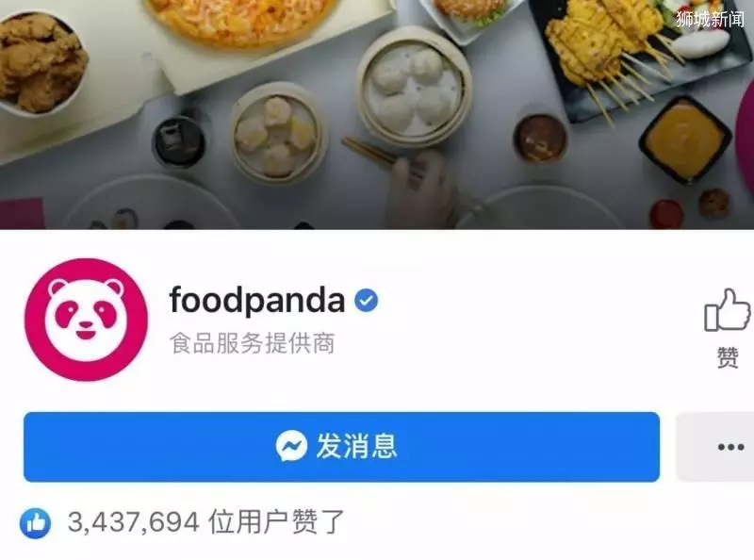Image resolution: width=754 pixels, height=560 pixels.
Task: Tap the thumbs-up 赞 like icon
Action: click(x=727, y=310)
